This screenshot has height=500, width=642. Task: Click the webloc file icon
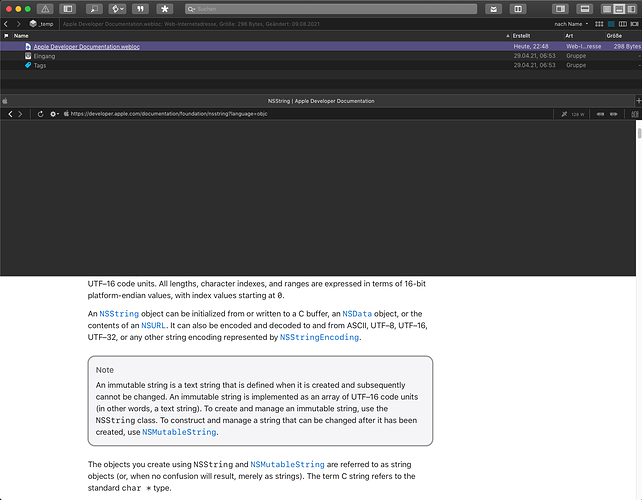[28, 46]
